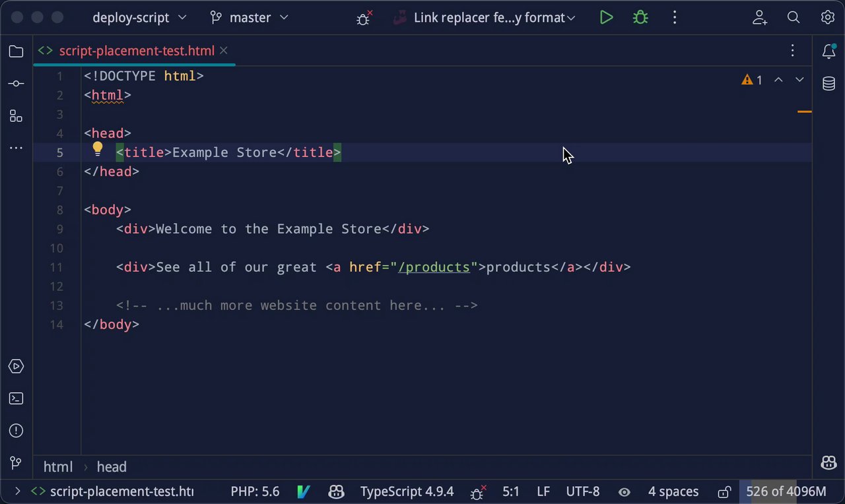Open the Database tool window
This screenshot has width=845, height=504.
(x=828, y=84)
